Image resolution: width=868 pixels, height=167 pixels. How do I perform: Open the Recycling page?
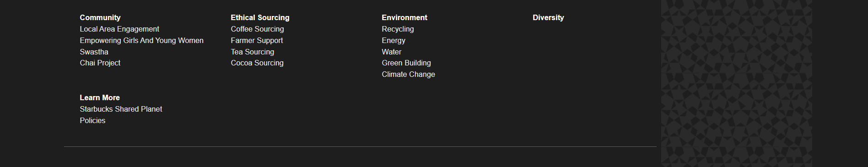coord(398,29)
